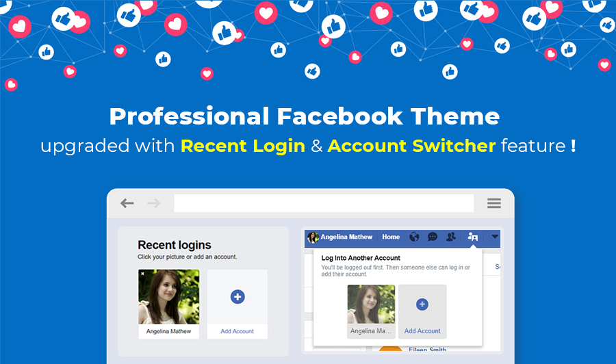The height and width of the screenshot is (364, 616).
Task: Open Angelina Mathew profile name in navbar
Action: [x=347, y=237]
